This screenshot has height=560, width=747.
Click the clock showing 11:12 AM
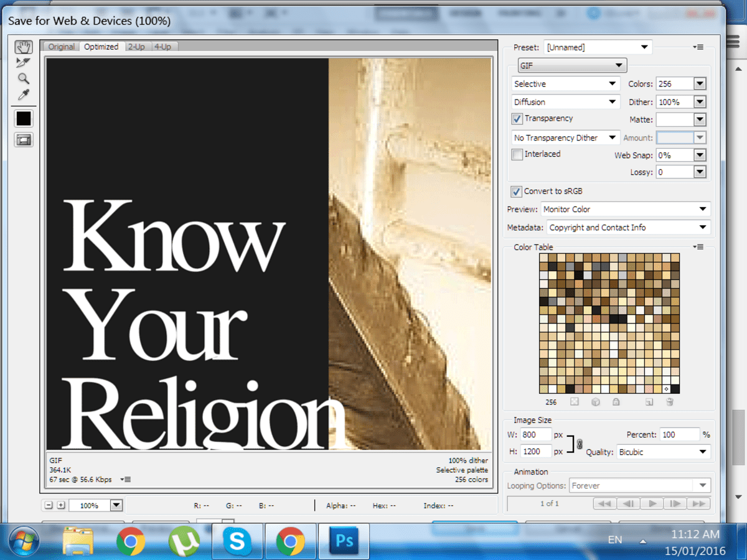[695, 534]
